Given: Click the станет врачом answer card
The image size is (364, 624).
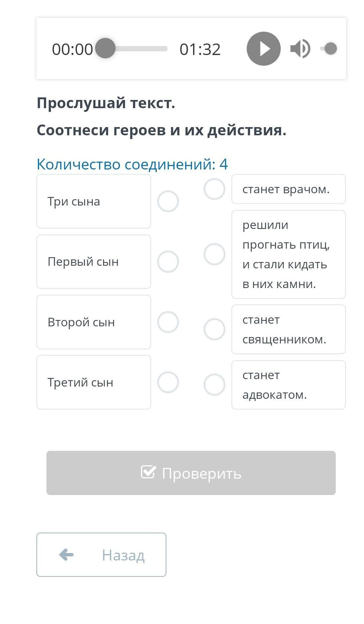Looking at the screenshot, I should click(289, 189).
